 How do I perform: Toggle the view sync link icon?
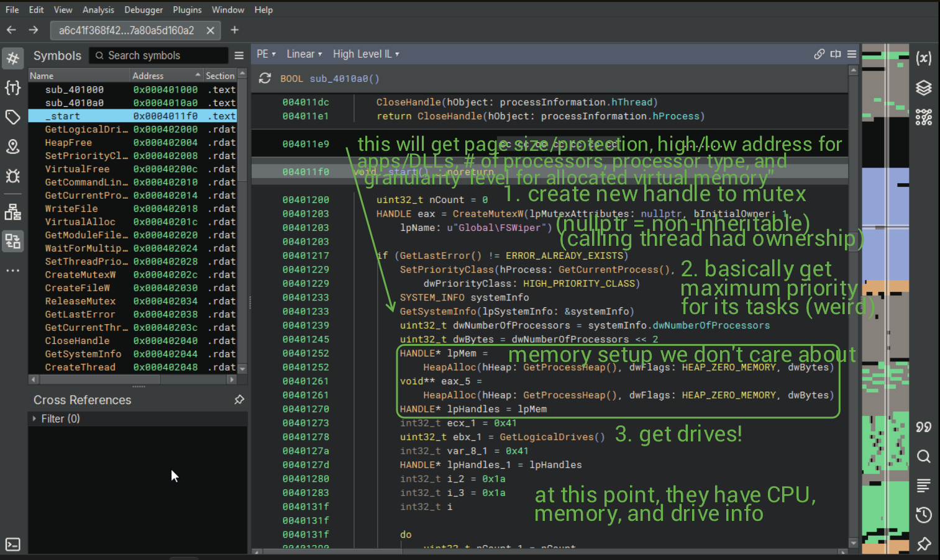pos(819,54)
